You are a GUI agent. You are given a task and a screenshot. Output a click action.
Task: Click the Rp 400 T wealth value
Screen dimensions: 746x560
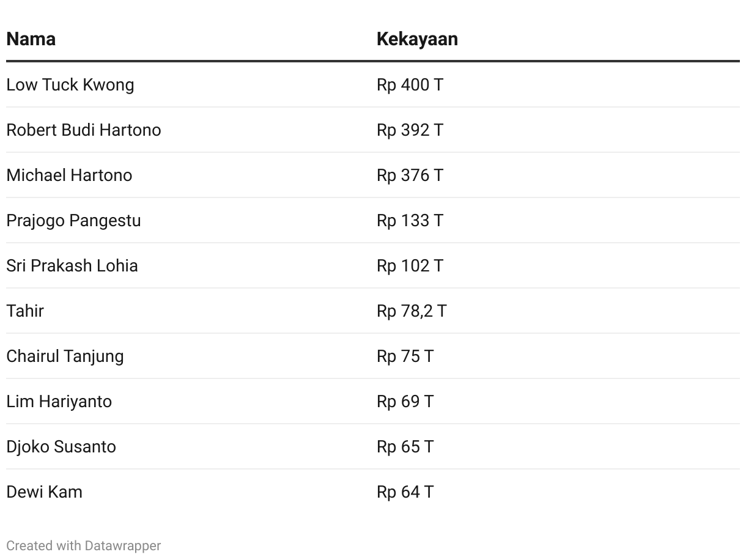coord(410,84)
